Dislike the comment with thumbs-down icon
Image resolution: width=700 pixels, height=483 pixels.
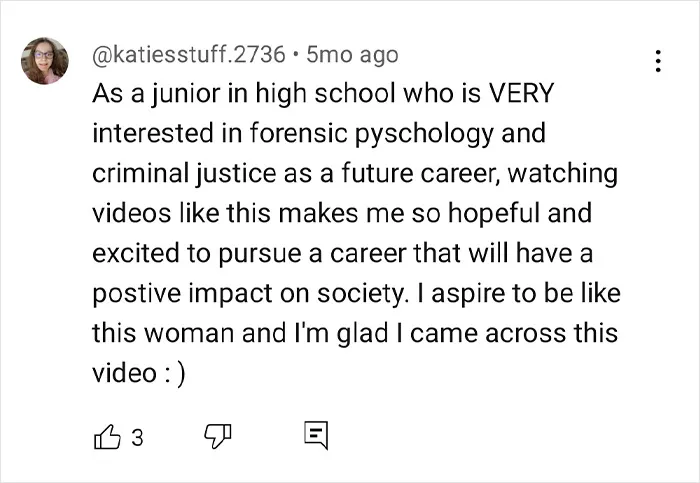[x=218, y=436]
